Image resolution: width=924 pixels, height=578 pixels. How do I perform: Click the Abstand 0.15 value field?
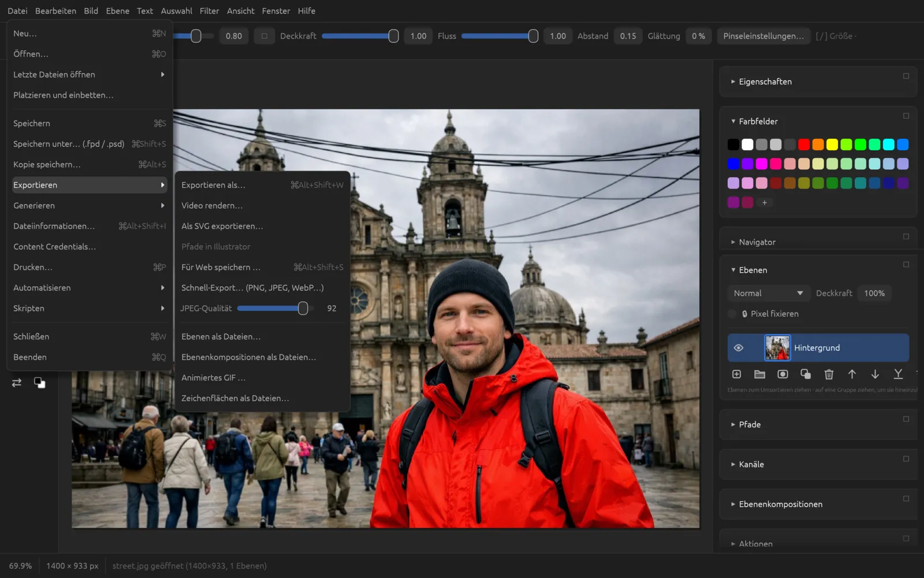[x=628, y=36]
